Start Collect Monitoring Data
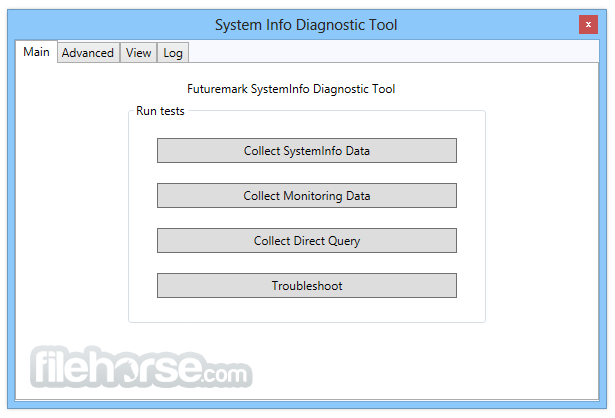 click(307, 196)
